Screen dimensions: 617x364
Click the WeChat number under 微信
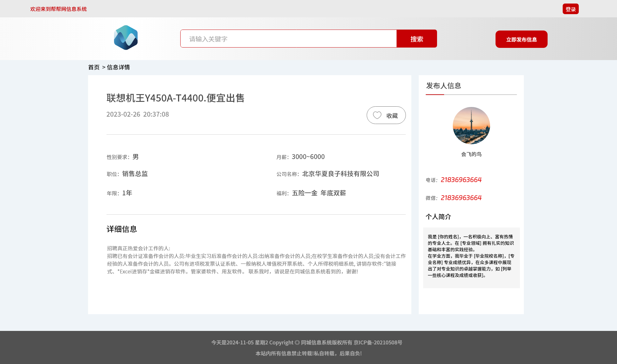click(461, 198)
